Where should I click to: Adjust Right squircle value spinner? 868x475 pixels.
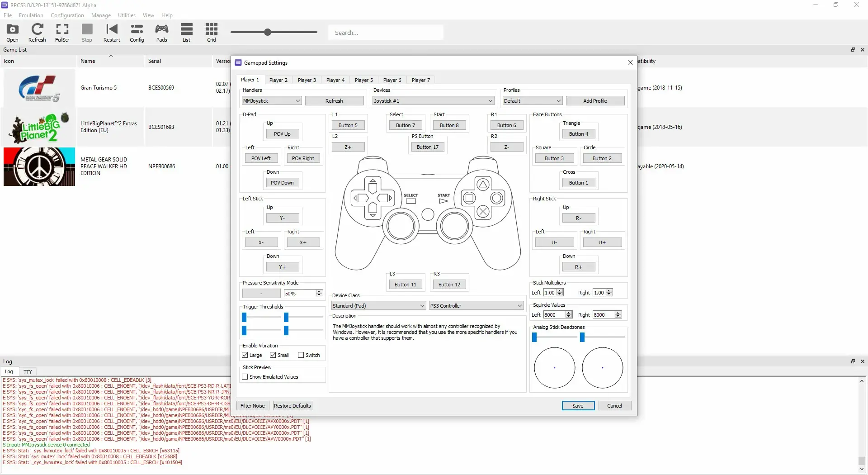point(607,315)
